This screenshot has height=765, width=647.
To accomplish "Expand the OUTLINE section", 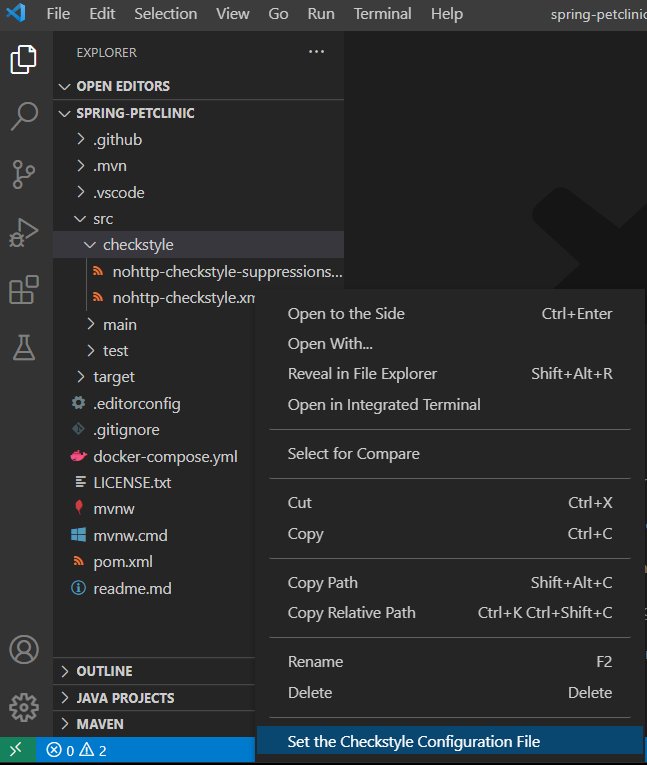I will [x=104, y=671].
